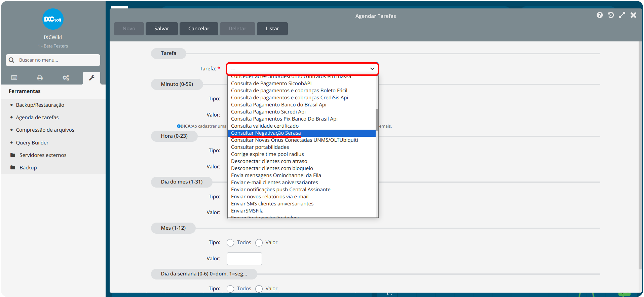Click the Listar button
The image size is (644, 297).
pyautogui.click(x=272, y=29)
